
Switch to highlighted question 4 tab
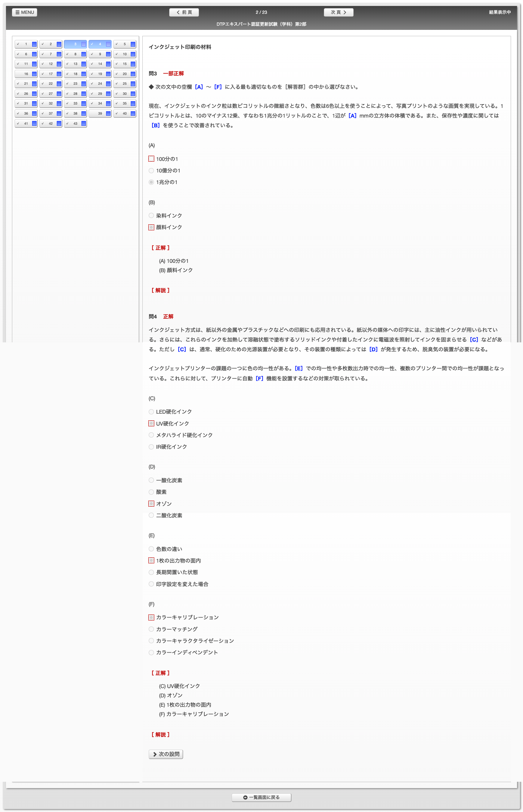point(100,44)
